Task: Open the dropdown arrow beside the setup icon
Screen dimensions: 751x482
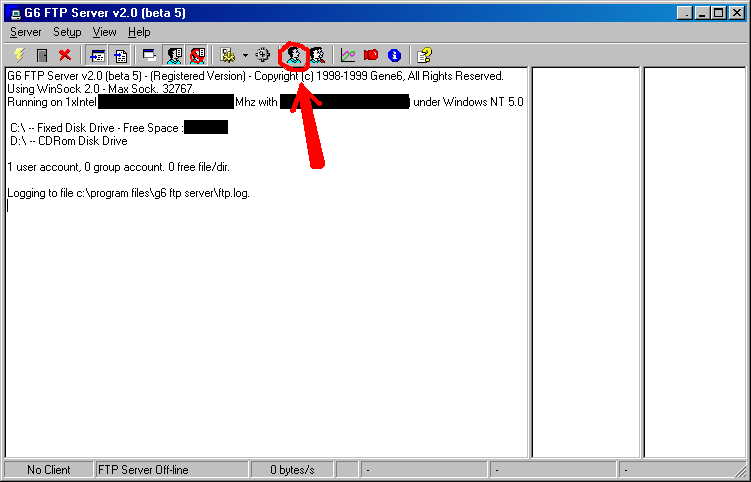Action: [x=245, y=56]
